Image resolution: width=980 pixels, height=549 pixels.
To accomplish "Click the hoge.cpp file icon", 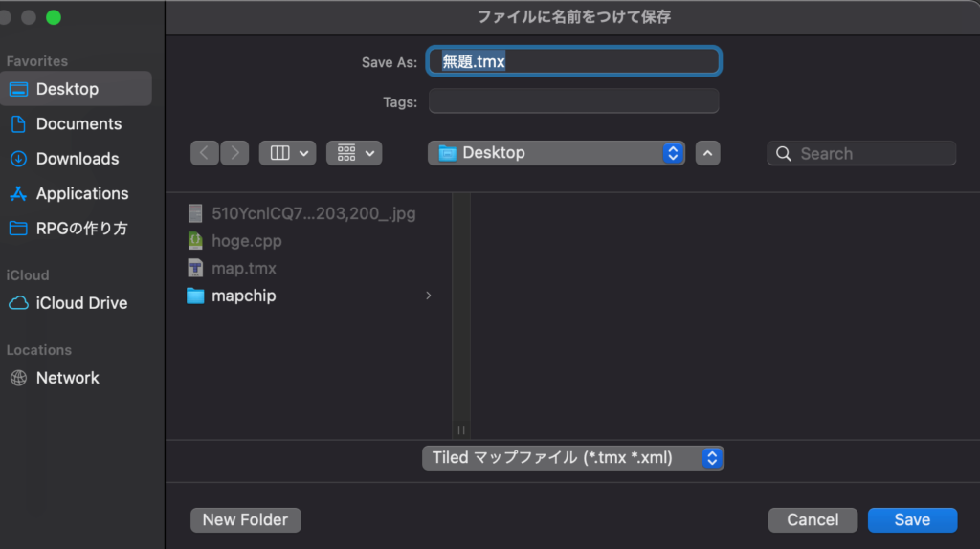I will tap(195, 241).
